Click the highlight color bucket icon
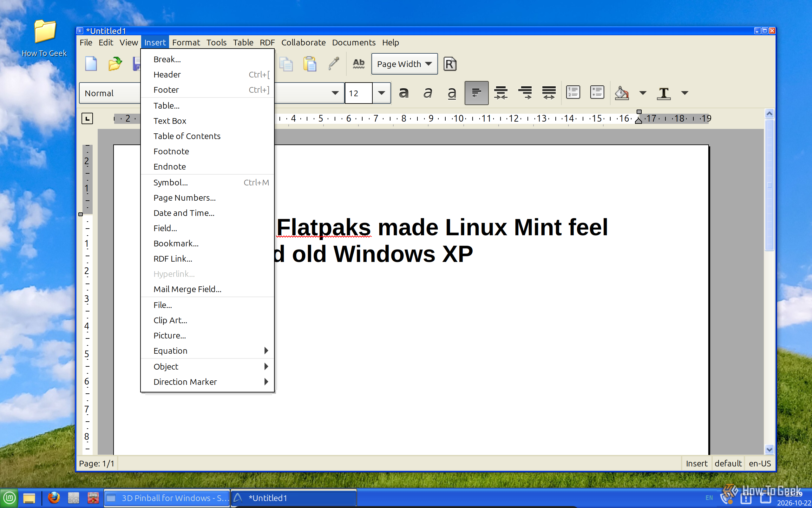Image resolution: width=812 pixels, height=508 pixels. click(621, 93)
